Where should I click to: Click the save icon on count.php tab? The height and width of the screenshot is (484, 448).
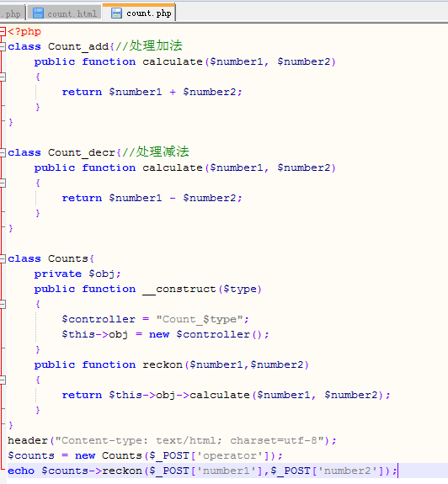coord(116,13)
